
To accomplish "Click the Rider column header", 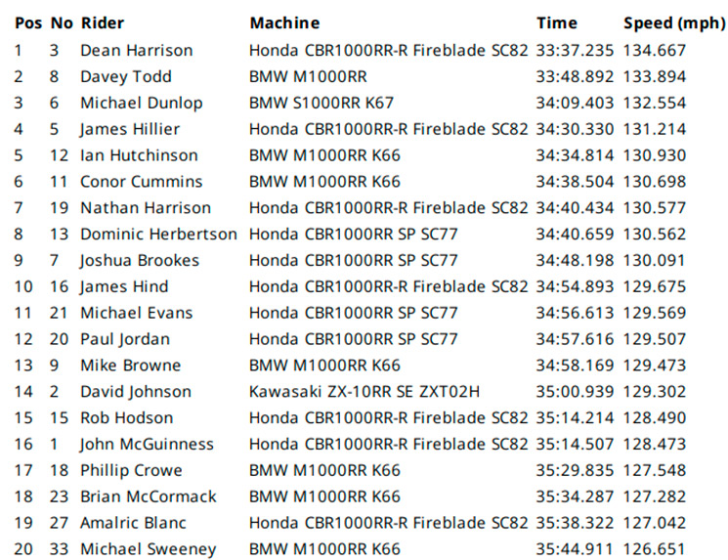I will (103, 22).
